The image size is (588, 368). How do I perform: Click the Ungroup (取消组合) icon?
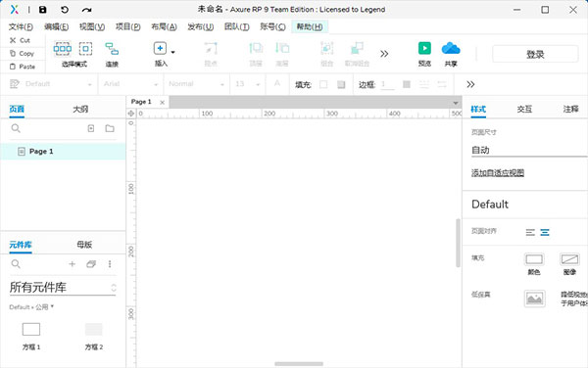coord(357,48)
